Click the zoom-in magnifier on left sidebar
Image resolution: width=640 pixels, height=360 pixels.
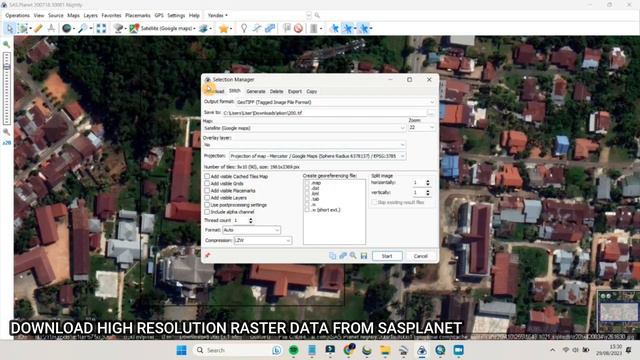coord(7,44)
